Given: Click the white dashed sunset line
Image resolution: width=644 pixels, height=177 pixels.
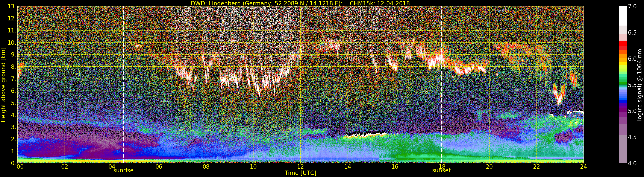Looking at the screenshot, I should [x=441, y=85].
